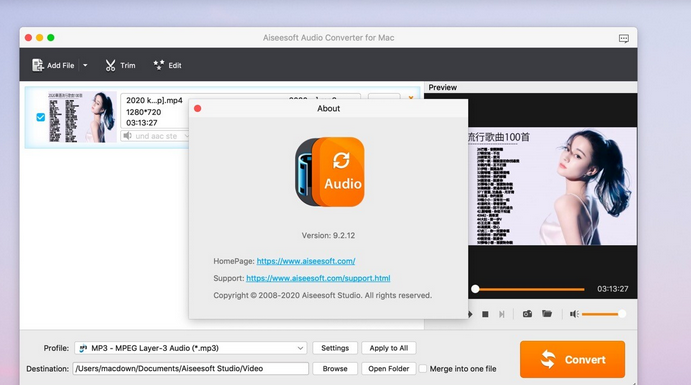Click the Version: 9.2.12 text
The height and width of the screenshot is (385, 691).
[x=328, y=236]
